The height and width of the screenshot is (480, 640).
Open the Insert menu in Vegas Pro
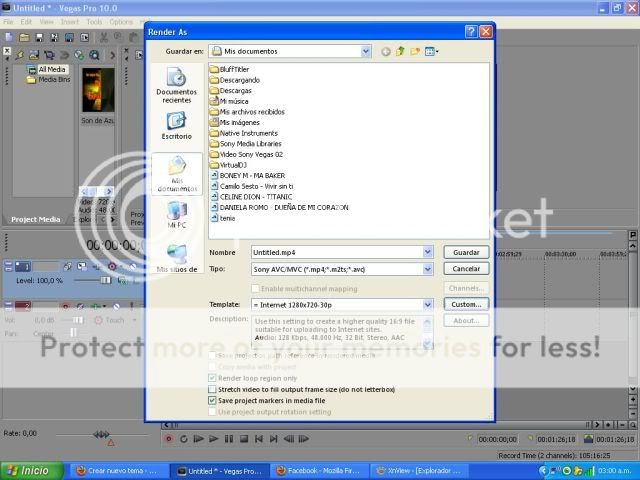click(x=70, y=22)
